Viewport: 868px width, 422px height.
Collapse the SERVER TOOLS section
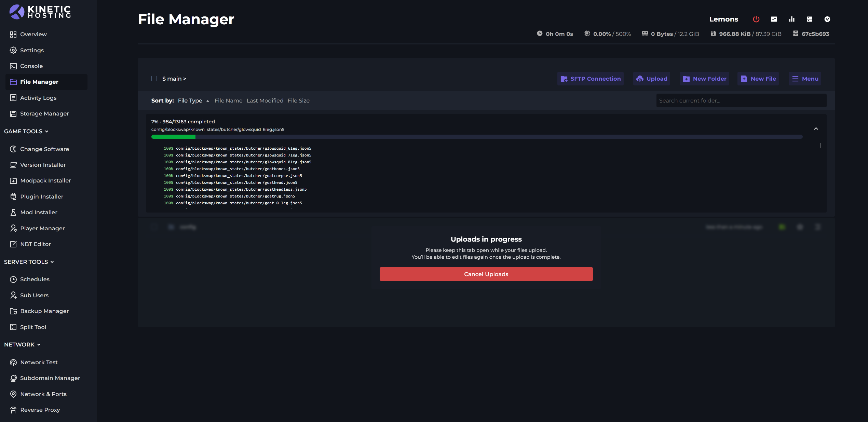(29, 262)
